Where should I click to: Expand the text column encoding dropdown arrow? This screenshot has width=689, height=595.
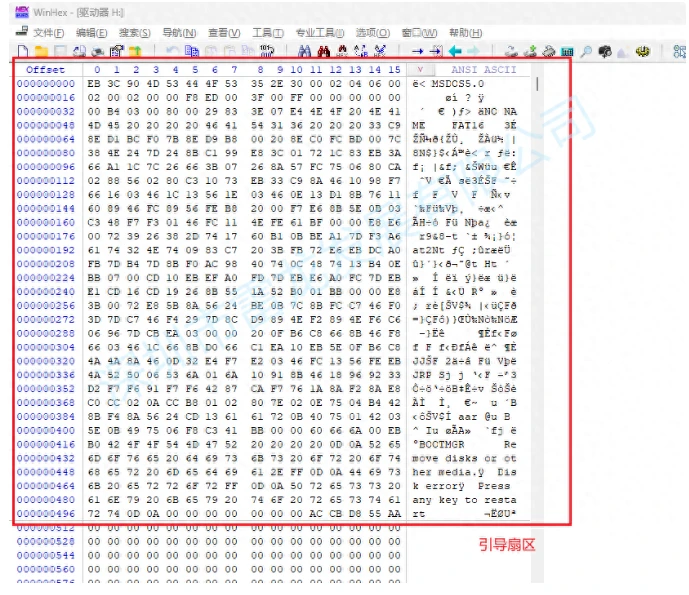click(x=419, y=70)
